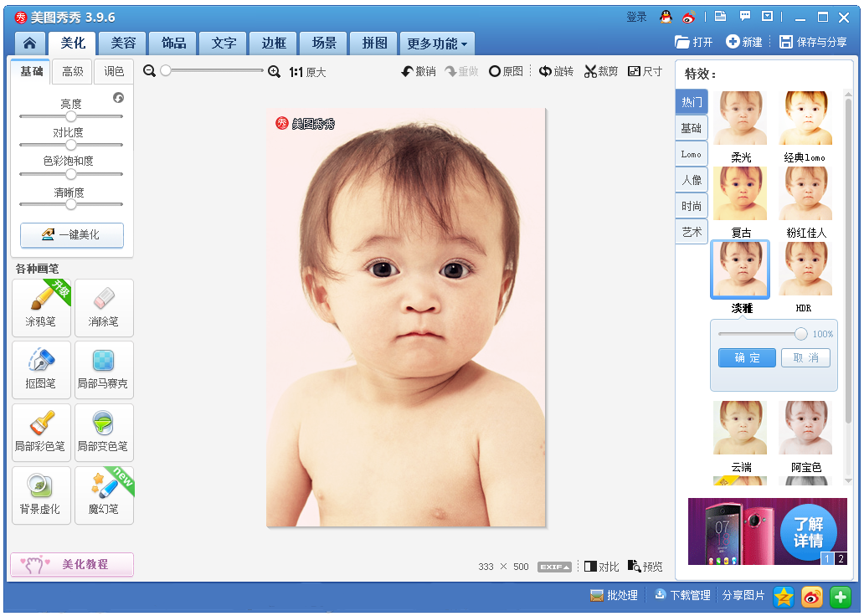Click the zoom-in magnifier icon

click(x=274, y=72)
